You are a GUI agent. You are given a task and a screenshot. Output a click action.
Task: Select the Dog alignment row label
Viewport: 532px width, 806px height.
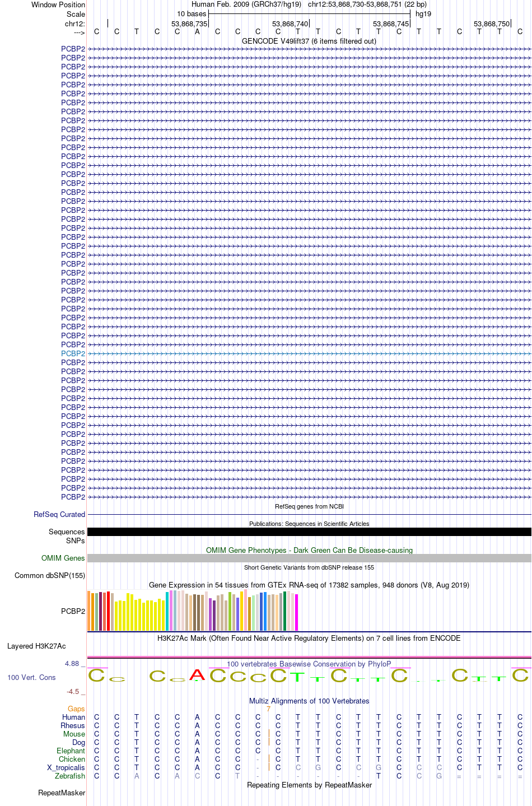tap(79, 742)
